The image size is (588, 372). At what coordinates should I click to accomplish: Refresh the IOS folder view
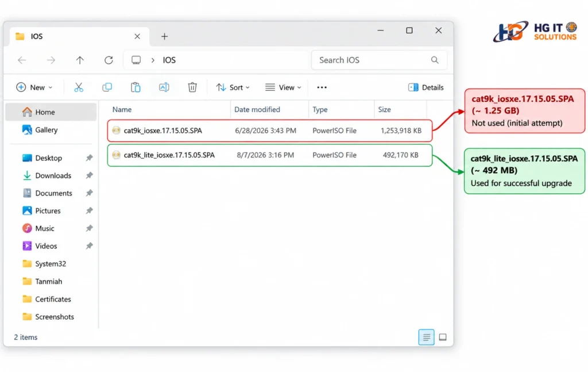(109, 60)
